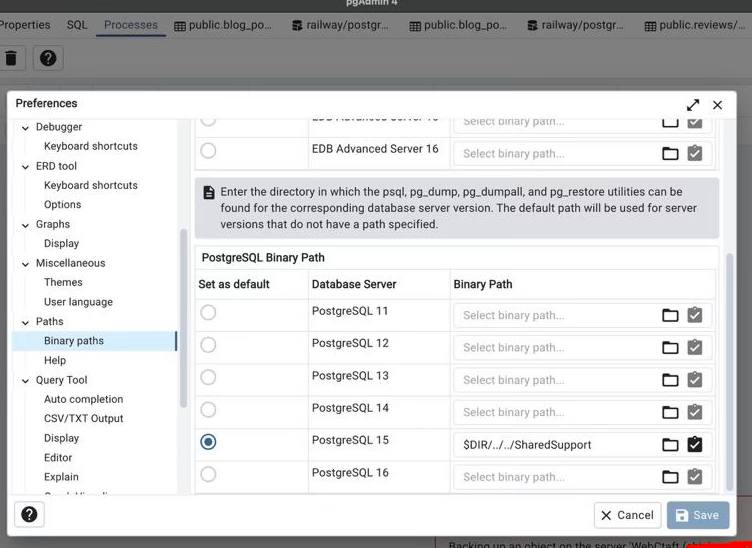The width and height of the screenshot is (752, 548).
Task: Close the Preferences dialog
Action: coord(717,105)
